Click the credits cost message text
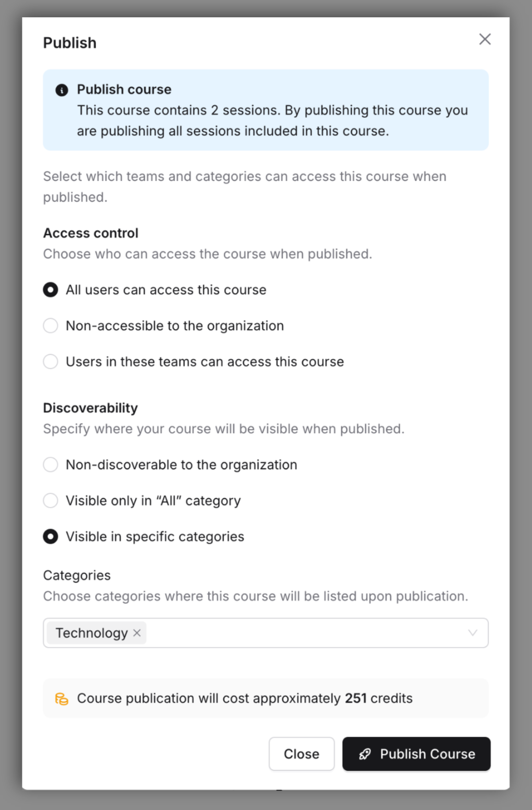This screenshot has width=532, height=810. (x=245, y=698)
